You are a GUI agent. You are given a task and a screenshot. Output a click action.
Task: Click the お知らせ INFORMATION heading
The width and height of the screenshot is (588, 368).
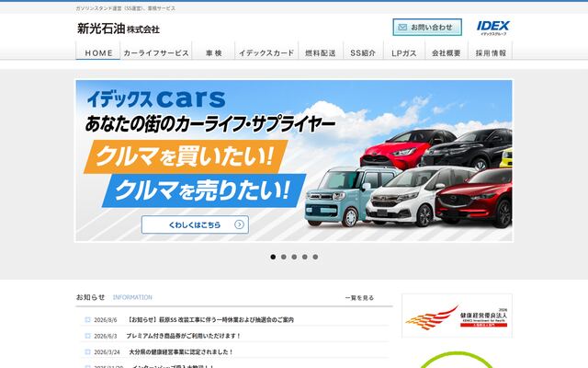tap(114, 297)
